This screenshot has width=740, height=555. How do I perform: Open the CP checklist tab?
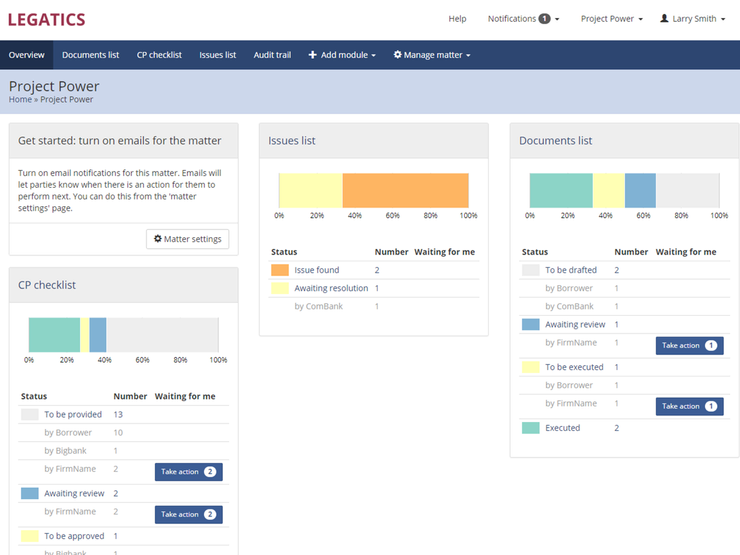pyautogui.click(x=159, y=55)
